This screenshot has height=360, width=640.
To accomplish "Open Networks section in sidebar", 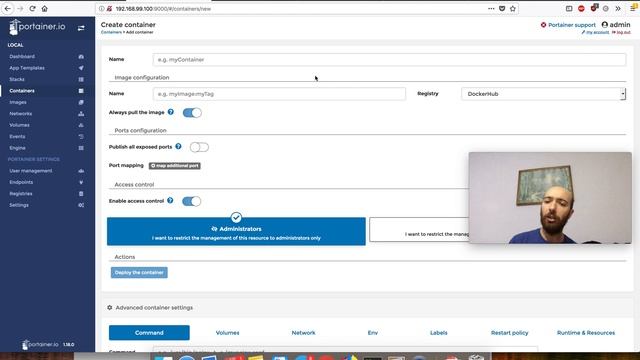I will [x=20, y=113].
